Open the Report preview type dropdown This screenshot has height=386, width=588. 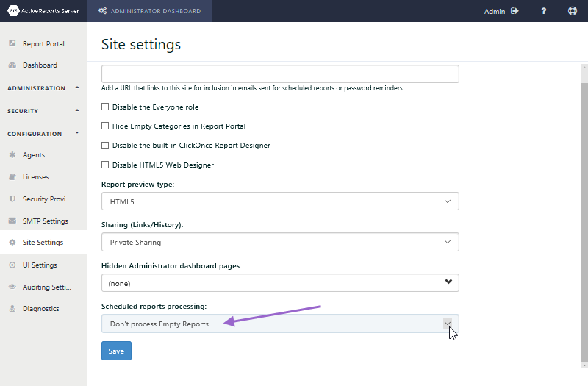tap(280, 201)
